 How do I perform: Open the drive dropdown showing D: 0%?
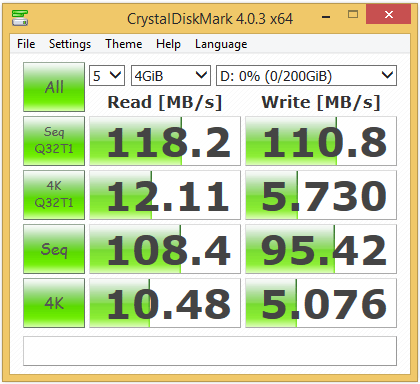pos(306,76)
